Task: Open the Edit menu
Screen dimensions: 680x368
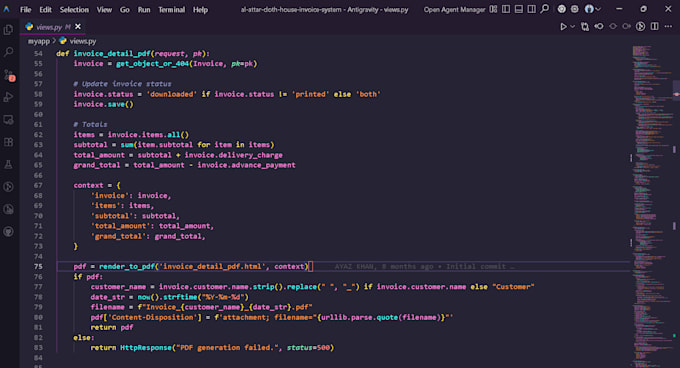Action: tap(45, 10)
